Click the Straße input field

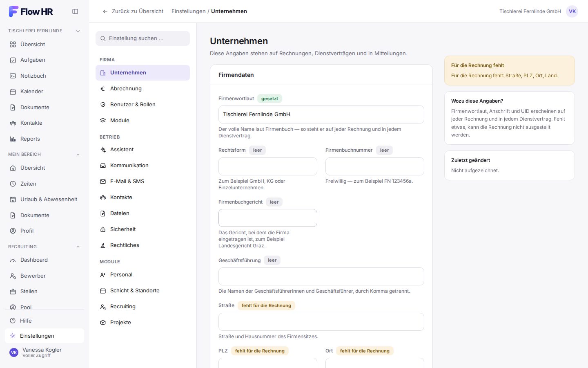(321, 322)
